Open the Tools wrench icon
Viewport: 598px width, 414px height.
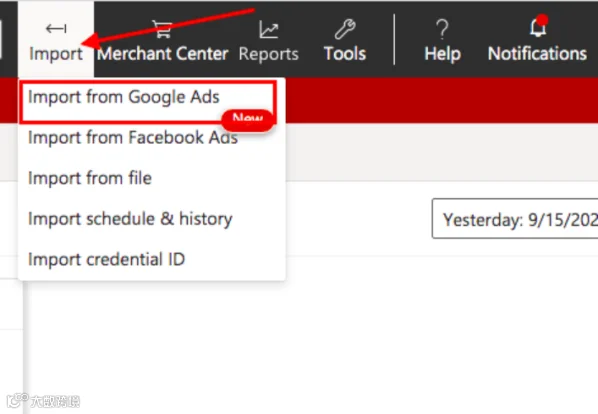pyautogui.click(x=345, y=29)
